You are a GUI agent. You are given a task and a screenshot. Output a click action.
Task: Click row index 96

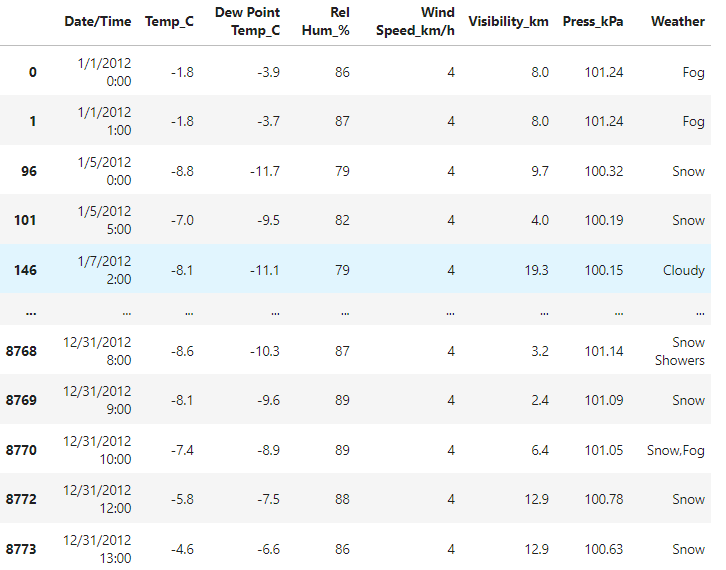28,171
